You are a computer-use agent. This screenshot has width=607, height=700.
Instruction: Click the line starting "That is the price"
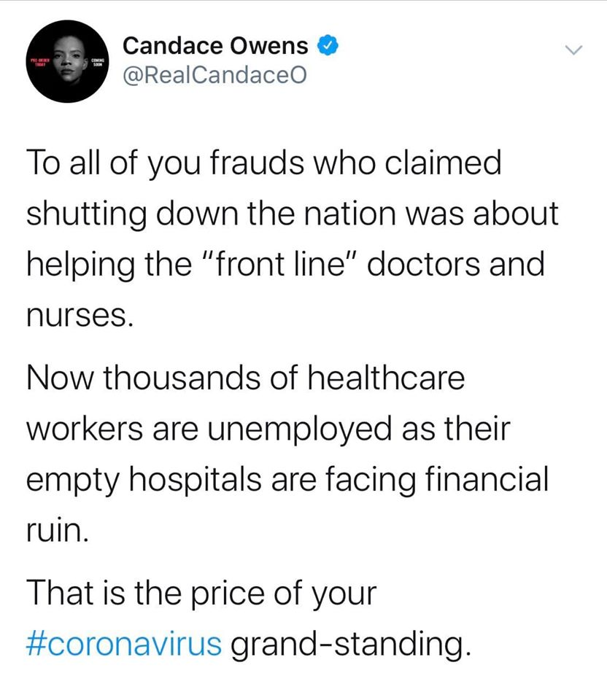tap(201, 592)
